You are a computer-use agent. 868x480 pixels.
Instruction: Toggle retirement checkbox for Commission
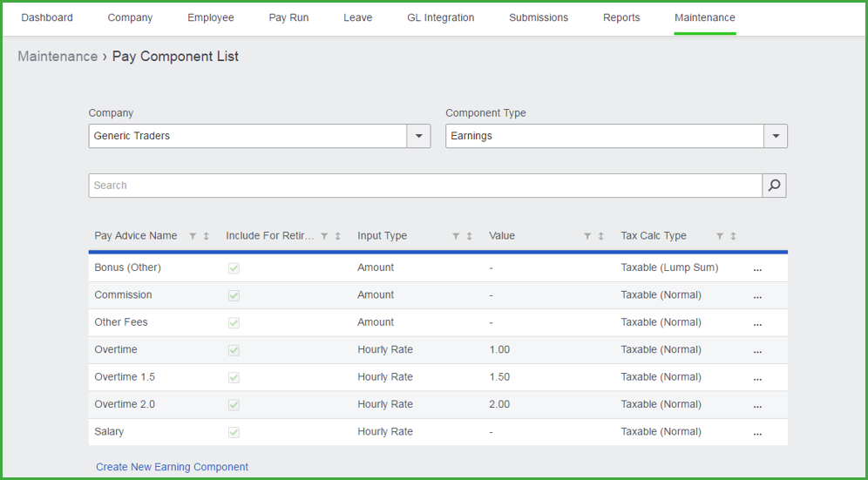pyautogui.click(x=234, y=295)
